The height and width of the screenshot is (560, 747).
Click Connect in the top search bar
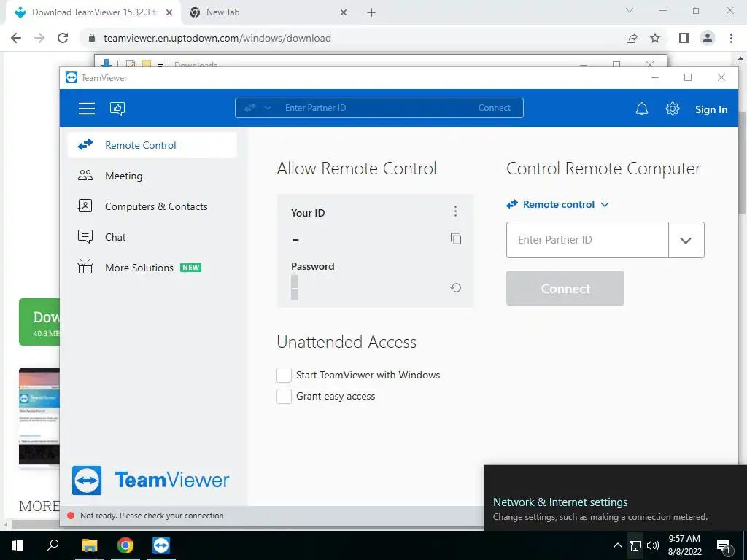495,108
